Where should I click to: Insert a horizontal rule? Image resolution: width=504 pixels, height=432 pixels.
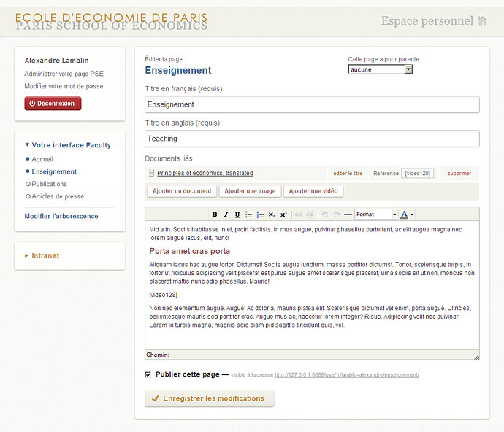pos(348,215)
